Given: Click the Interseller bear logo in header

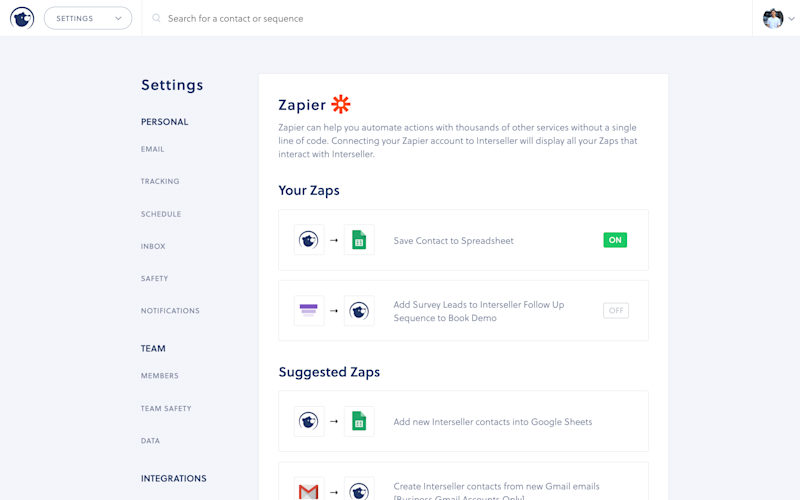Looking at the screenshot, I should (x=22, y=18).
